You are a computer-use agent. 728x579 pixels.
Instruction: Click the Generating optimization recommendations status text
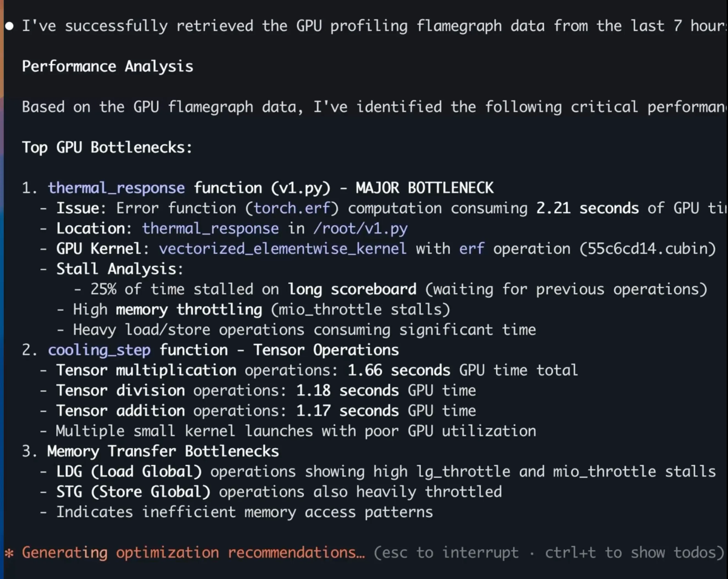point(193,553)
